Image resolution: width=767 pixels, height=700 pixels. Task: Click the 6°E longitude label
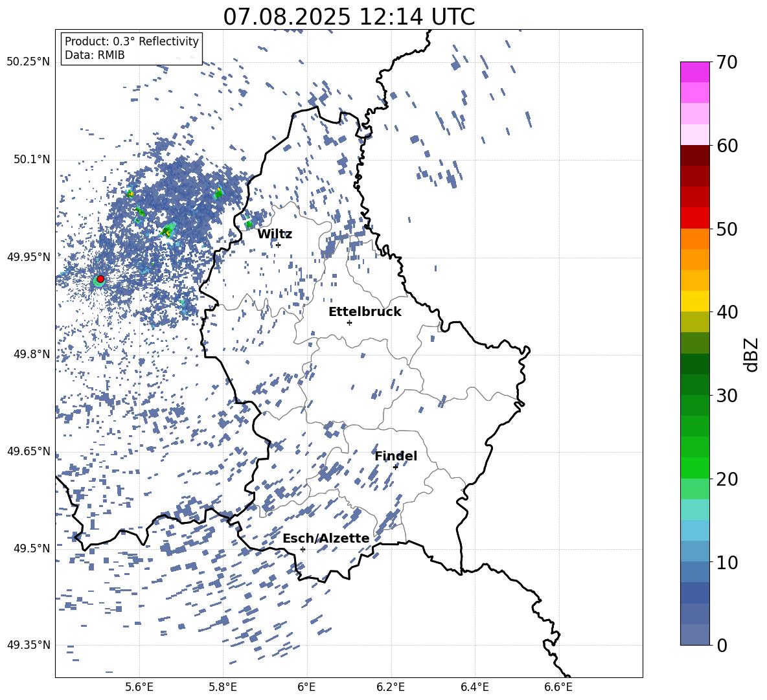coord(306,687)
